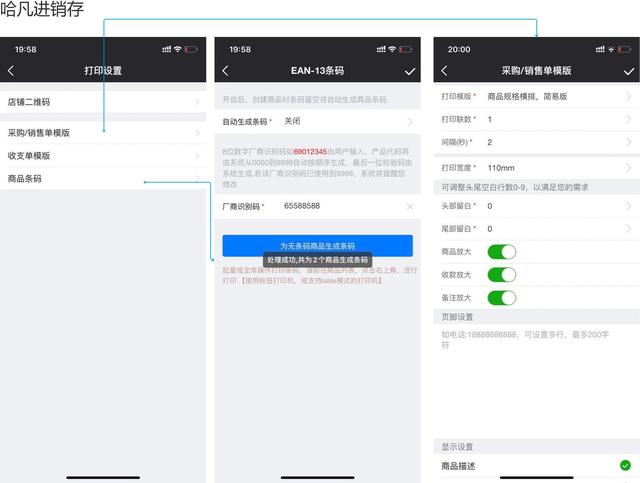Expand the 尾部留白 option chevron

coord(629,229)
